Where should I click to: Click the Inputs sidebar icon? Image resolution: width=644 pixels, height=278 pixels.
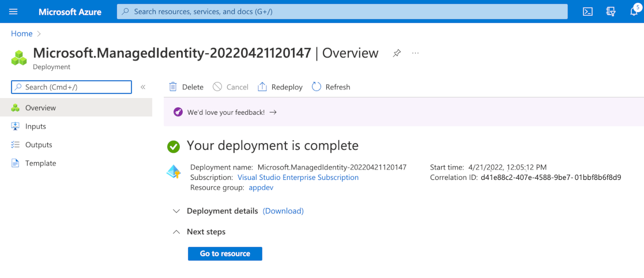coord(15,126)
